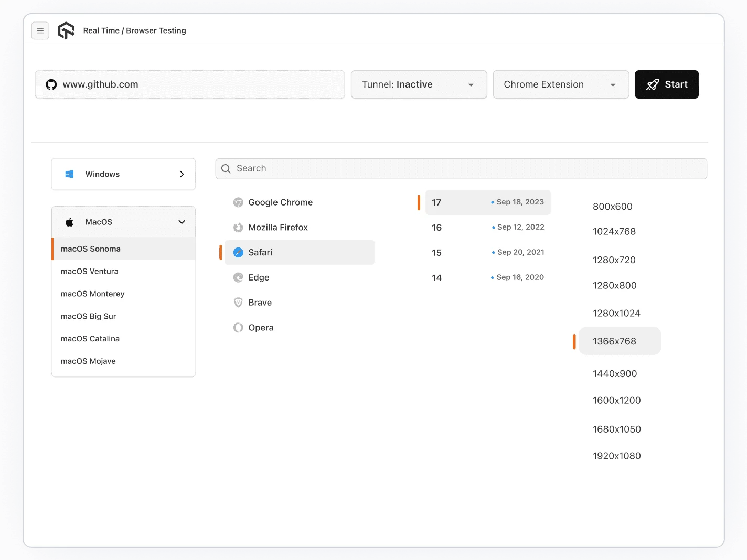Choose the 1440x900 resolution
747x560 pixels.
tap(615, 373)
